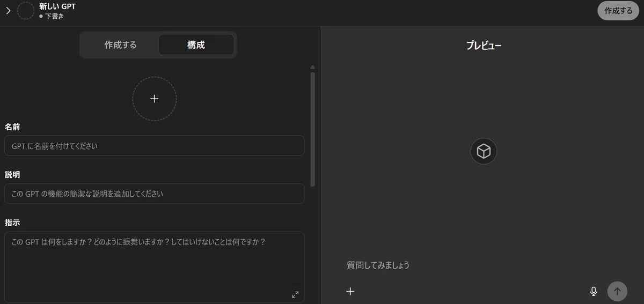
Task: Click inside the 指示 instructions text area
Action: coord(155,267)
